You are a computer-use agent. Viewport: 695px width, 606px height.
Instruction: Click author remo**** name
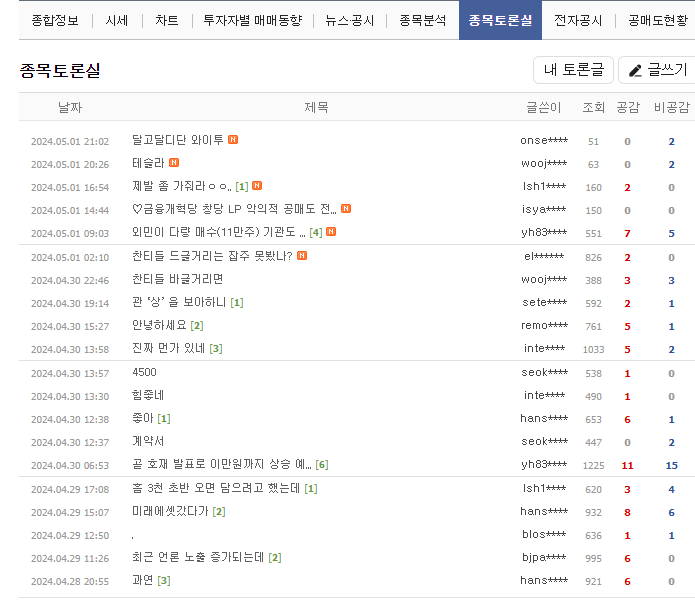coord(544,326)
